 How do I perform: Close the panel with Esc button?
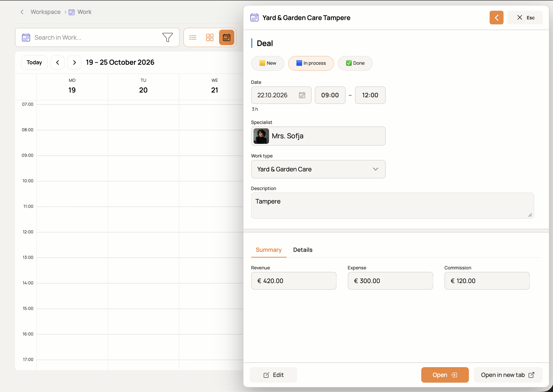[525, 18]
